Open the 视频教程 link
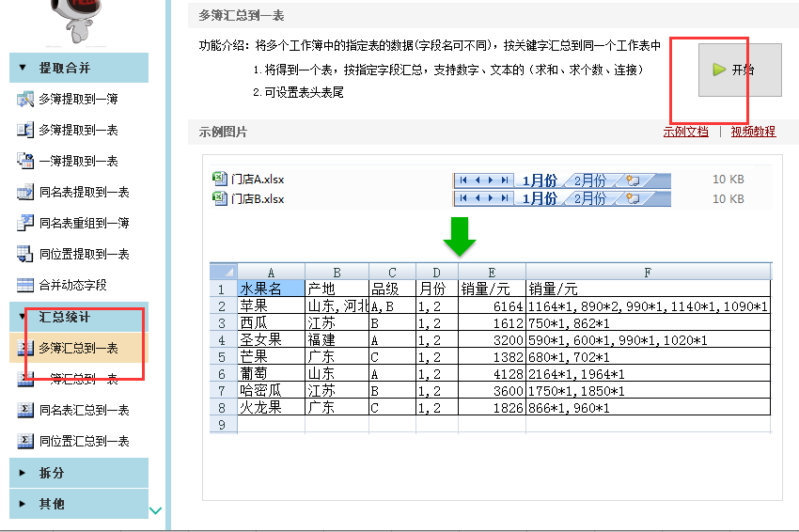The image size is (799, 532). 753,132
